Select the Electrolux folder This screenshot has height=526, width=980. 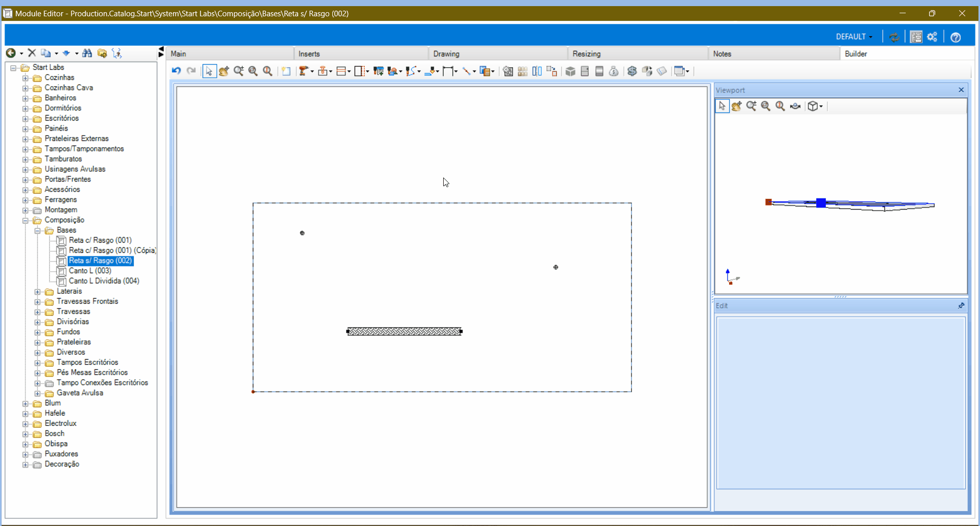pyautogui.click(x=60, y=423)
